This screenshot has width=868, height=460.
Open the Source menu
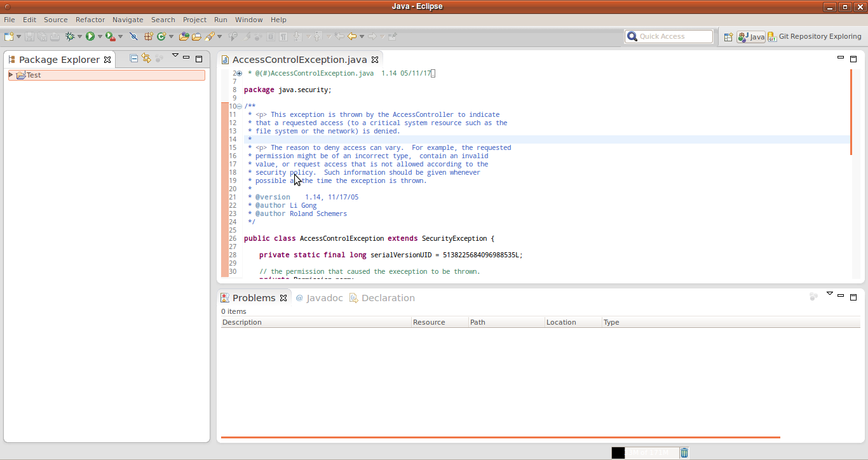(x=55, y=20)
